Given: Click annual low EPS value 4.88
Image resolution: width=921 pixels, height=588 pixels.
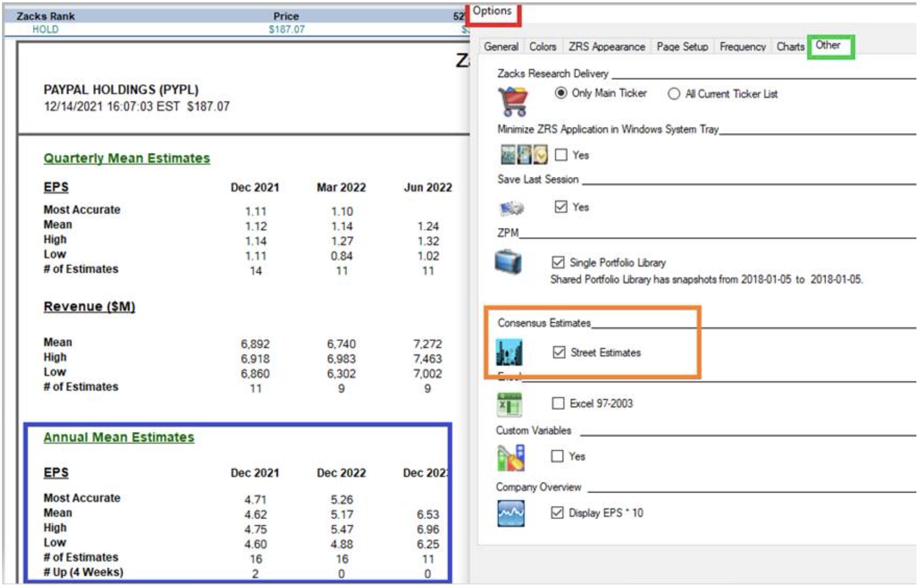Looking at the screenshot, I should coord(342,544).
